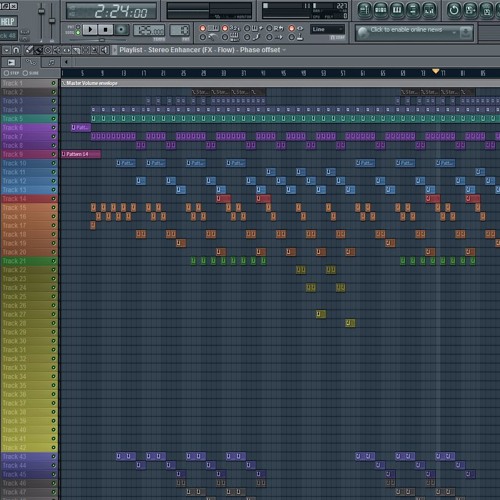
Task: Open the Step Sequencer window button
Action: pos(381,10)
